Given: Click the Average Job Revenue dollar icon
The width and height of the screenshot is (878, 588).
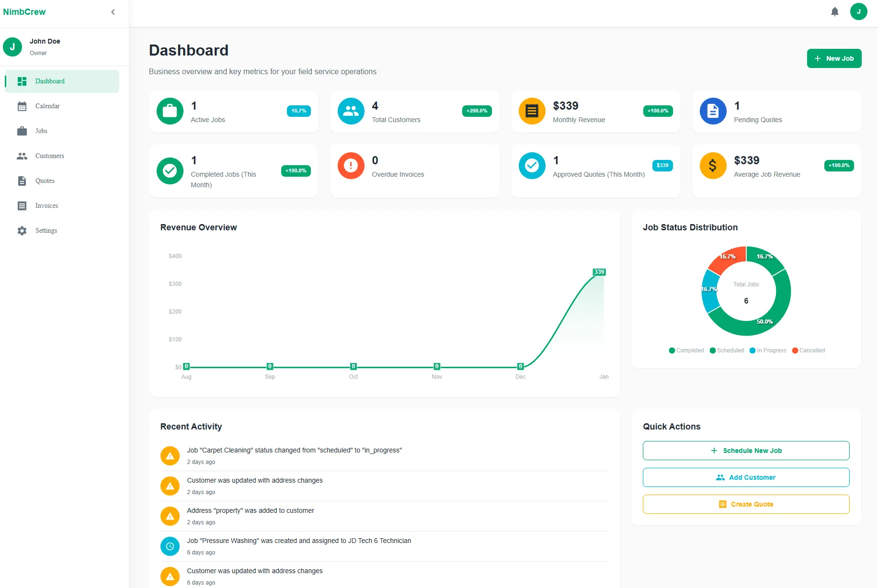Looking at the screenshot, I should 713,166.
